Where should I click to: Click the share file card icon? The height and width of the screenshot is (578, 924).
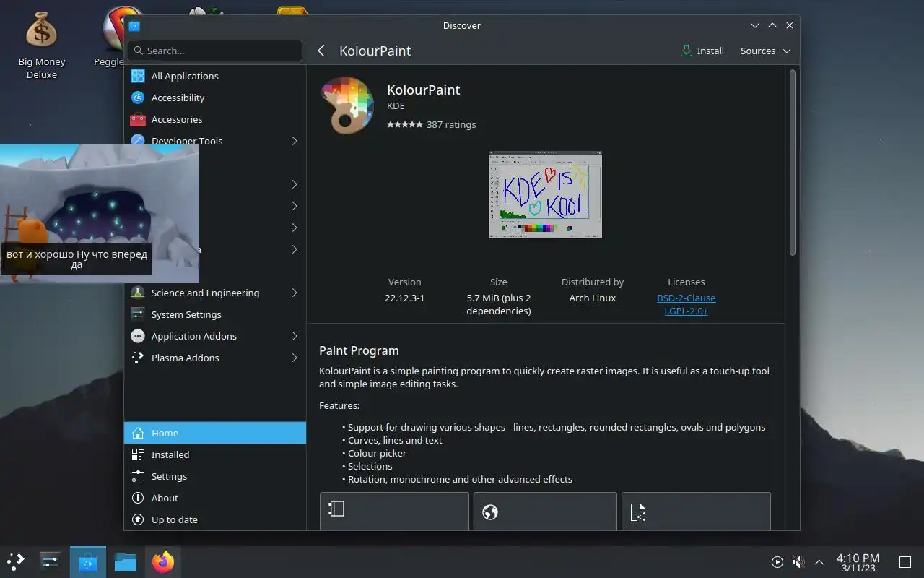click(x=637, y=512)
